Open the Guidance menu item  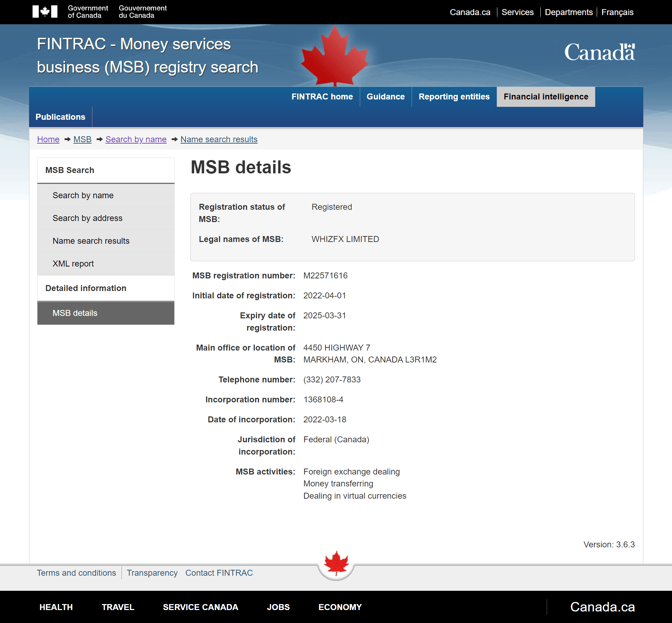click(x=385, y=97)
